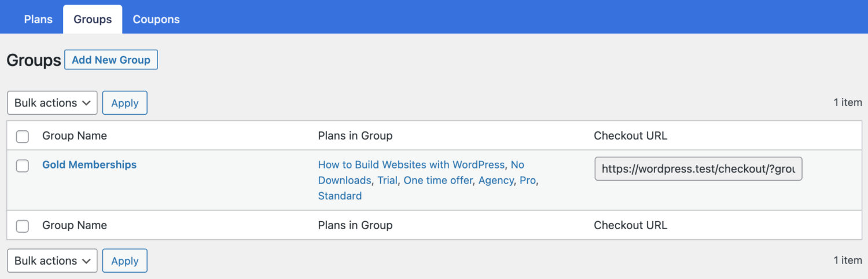Open the Coupons tab

156,19
